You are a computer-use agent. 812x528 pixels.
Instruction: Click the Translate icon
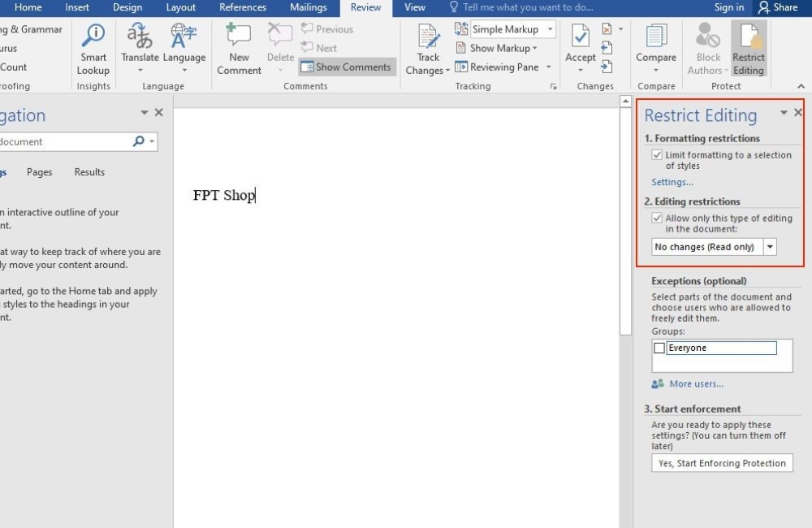pyautogui.click(x=140, y=37)
